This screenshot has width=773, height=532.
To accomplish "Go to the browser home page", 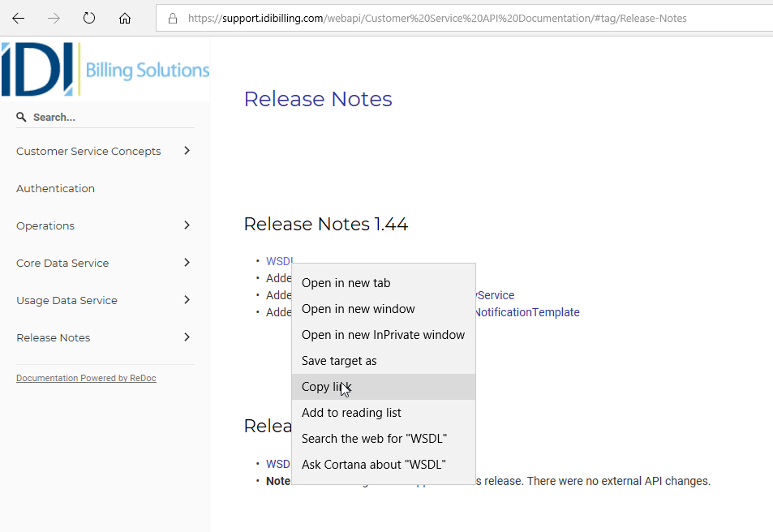I will tap(124, 18).
